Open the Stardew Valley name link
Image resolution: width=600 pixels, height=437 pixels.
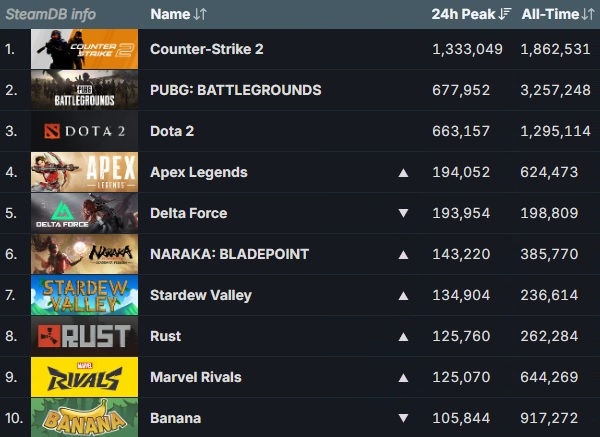(201, 295)
